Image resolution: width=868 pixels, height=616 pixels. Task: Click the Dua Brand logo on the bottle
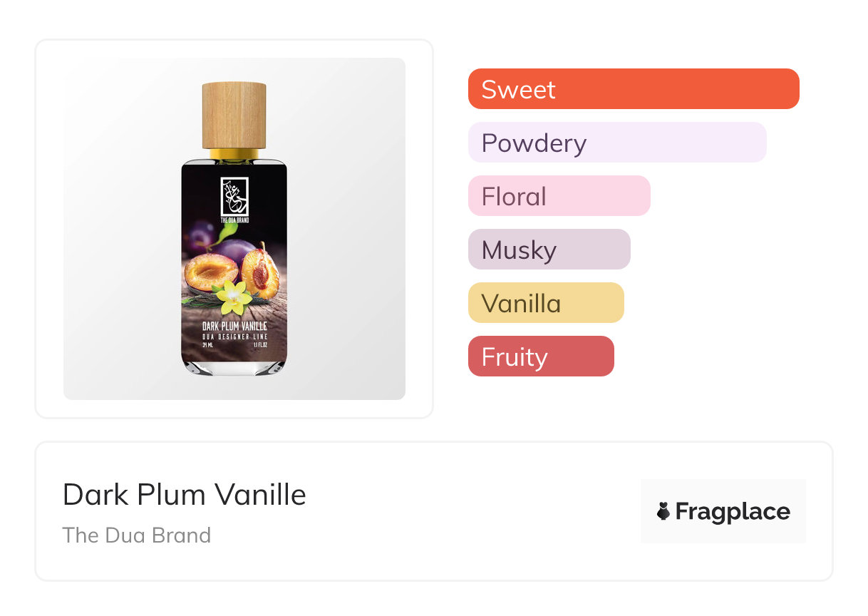coord(234,197)
